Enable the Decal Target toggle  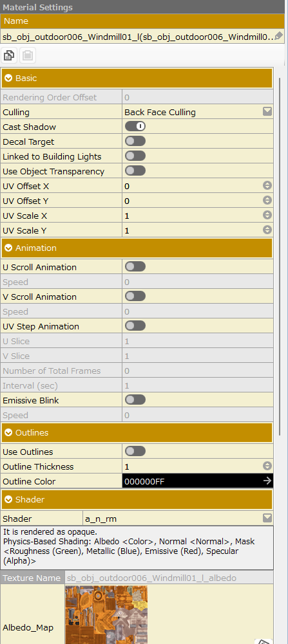(135, 142)
